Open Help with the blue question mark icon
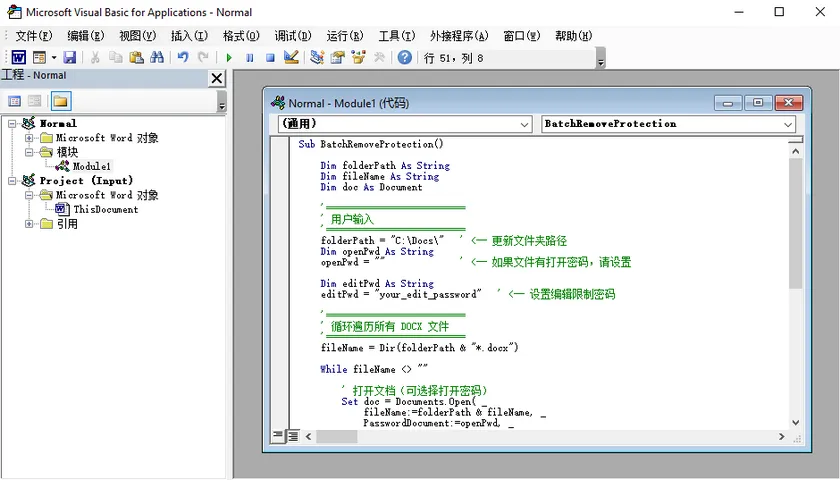Screen dimensions: 840x480 tap(405, 57)
